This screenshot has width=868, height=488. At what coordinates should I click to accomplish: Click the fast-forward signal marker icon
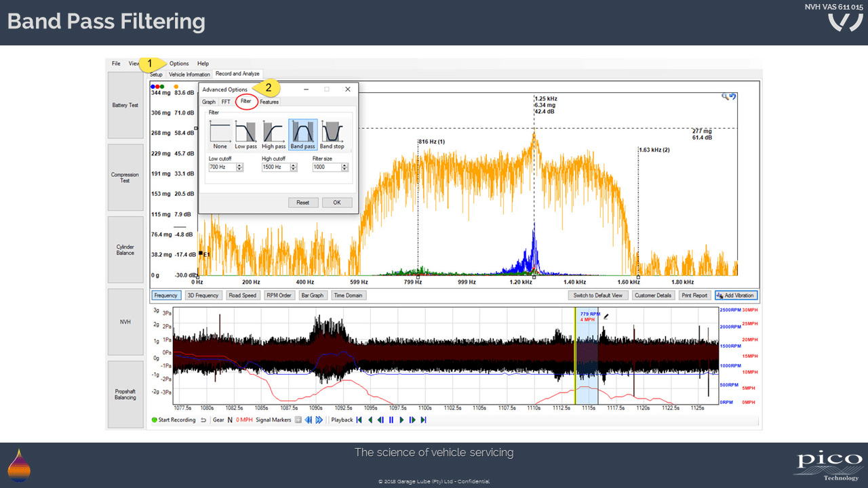pyautogui.click(x=319, y=420)
